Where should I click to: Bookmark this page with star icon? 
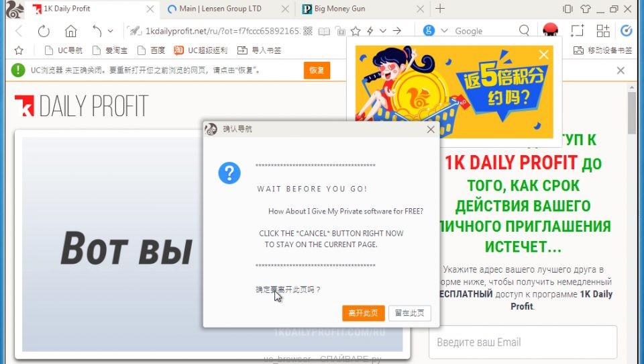pos(356,31)
